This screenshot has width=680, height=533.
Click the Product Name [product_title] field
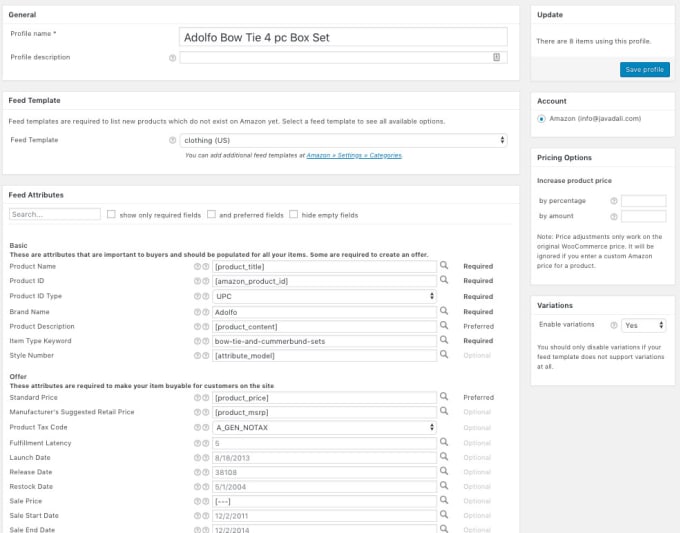324,267
